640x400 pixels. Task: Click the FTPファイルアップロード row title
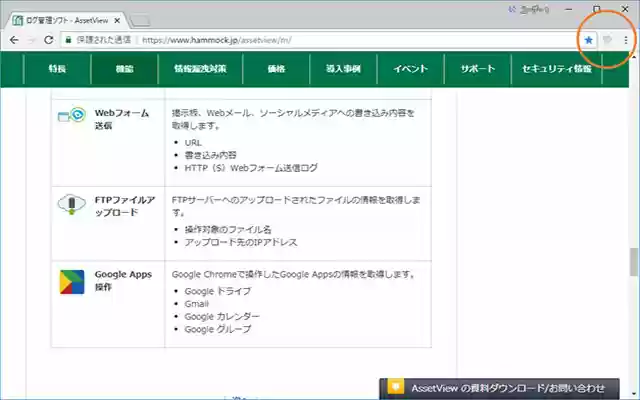[x=125, y=206]
